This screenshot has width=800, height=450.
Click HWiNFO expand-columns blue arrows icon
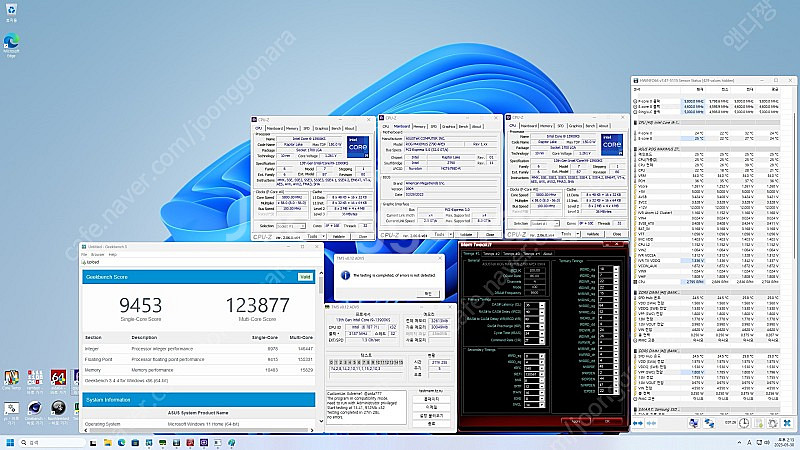[x=638, y=423]
